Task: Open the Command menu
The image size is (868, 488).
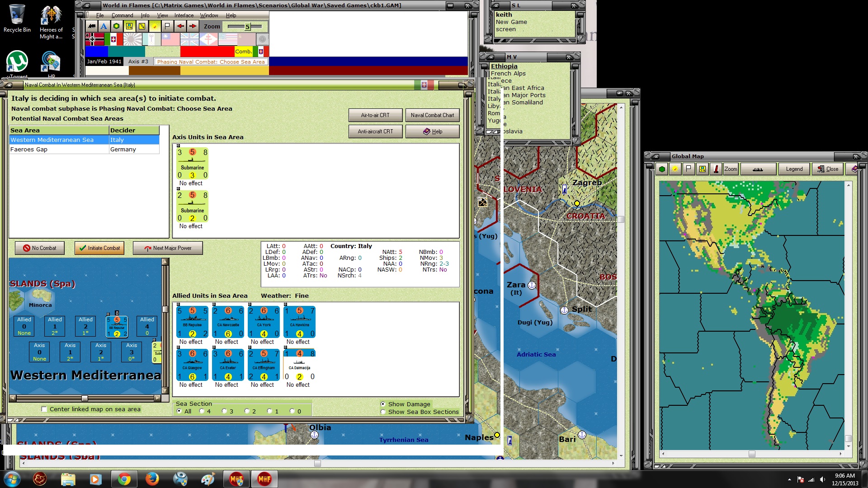Action: click(x=122, y=15)
